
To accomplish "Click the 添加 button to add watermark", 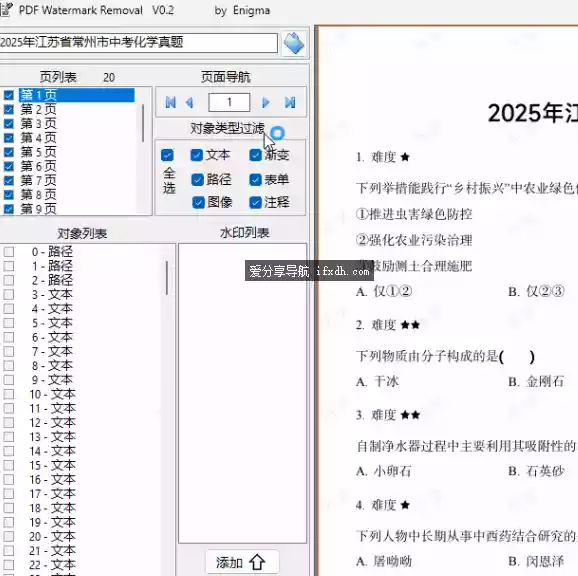I will pos(241,562).
